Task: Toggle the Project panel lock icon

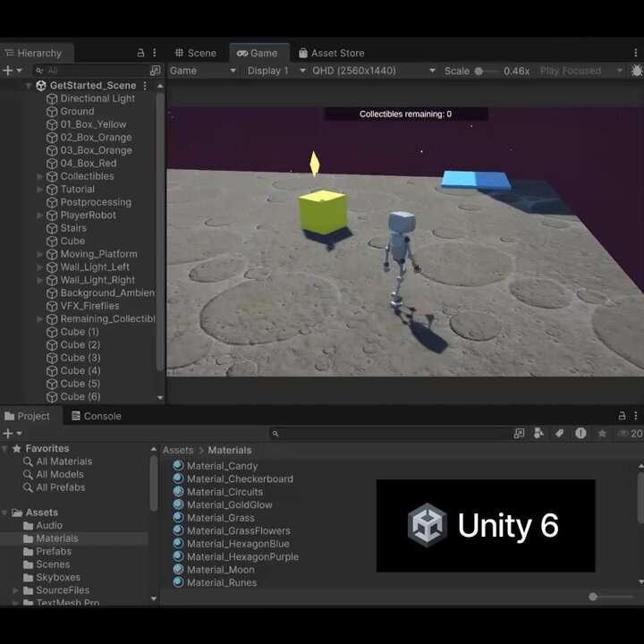Action: click(x=622, y=416)
